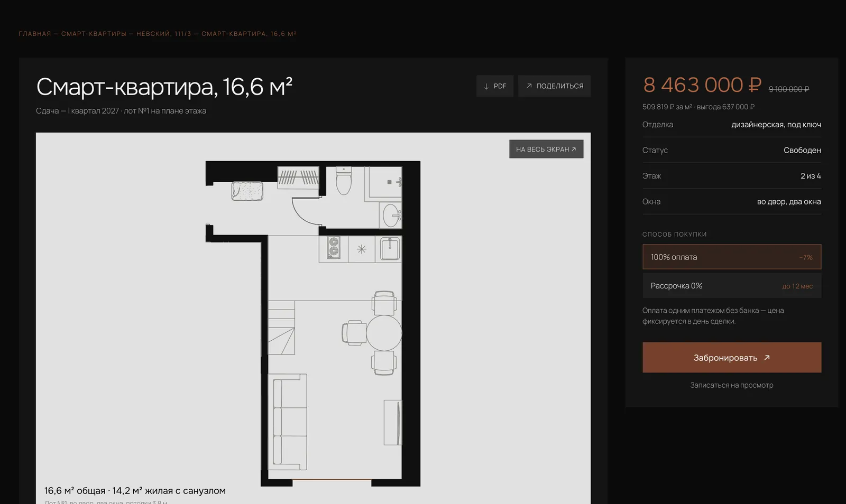
Task: Choose the Рассрочка 0% payment option
Action: point(732,286)
